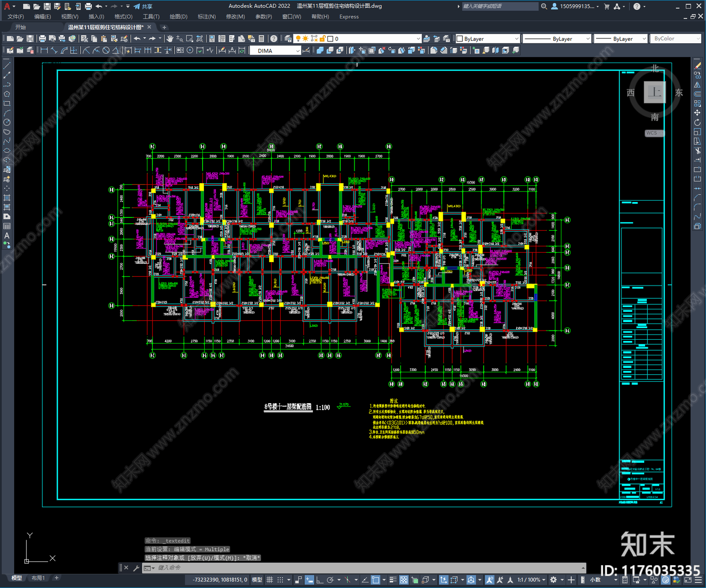
Task: Click the Save floppy disk icon
Action: click(30, 39)
